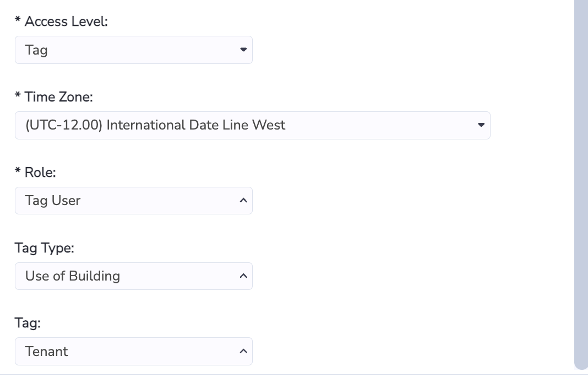The width and height of the screenshot is (588, 377).
Task: Click the chevron icon in Role field
Action: click(x=243, y=201)
